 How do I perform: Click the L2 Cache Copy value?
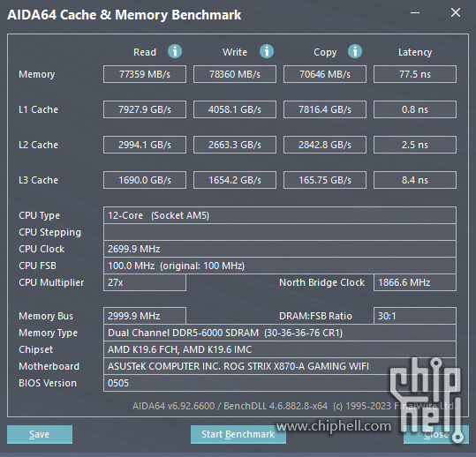(x=325, y=145)
